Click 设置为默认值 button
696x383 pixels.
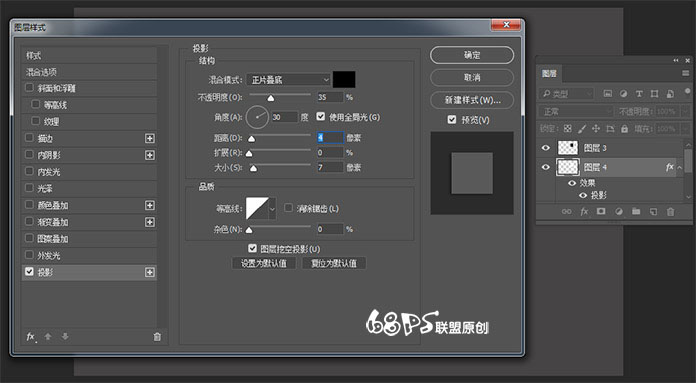264,263
